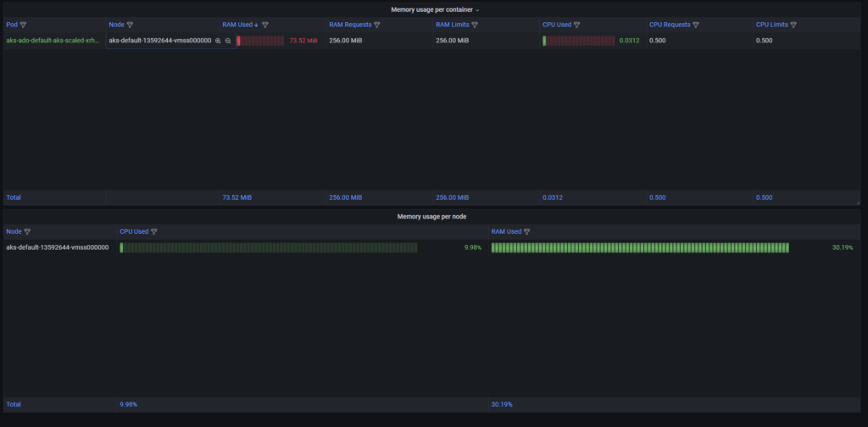Screen dimensions: 868x427
Task: Click the 0.0312 total footer value
Action: (x=553, y=197)
